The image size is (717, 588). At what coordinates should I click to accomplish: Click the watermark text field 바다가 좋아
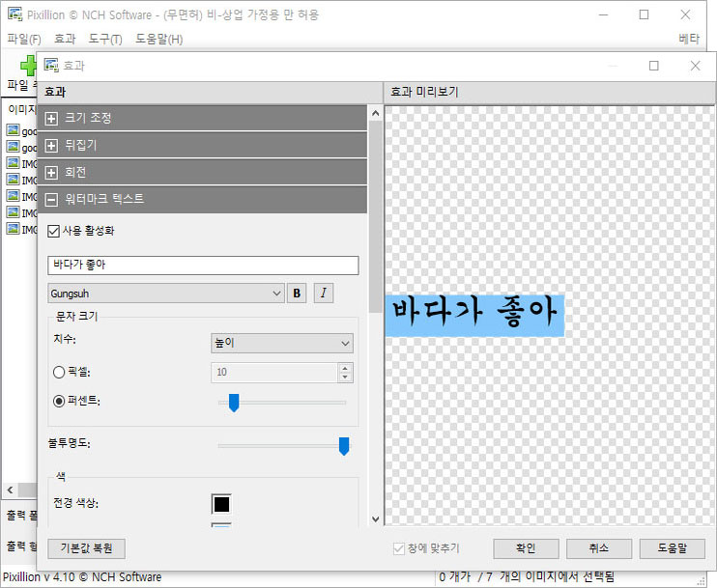coord(203,265)
